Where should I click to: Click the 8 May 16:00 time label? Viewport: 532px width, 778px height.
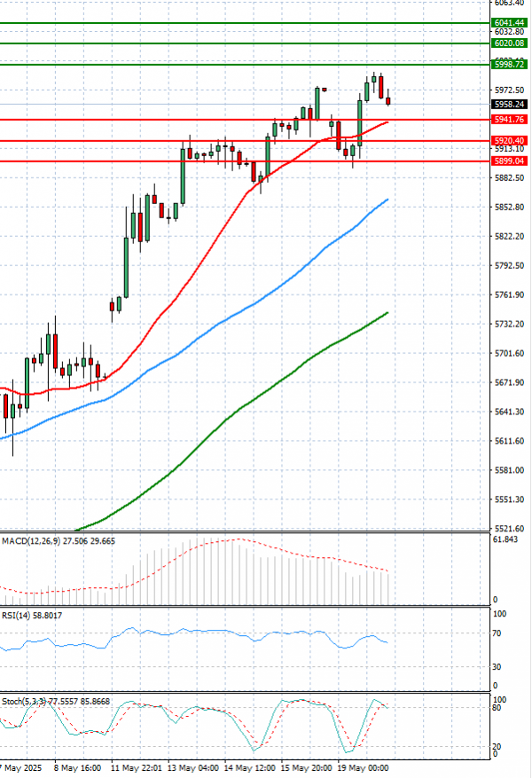[x=77, y=768]
